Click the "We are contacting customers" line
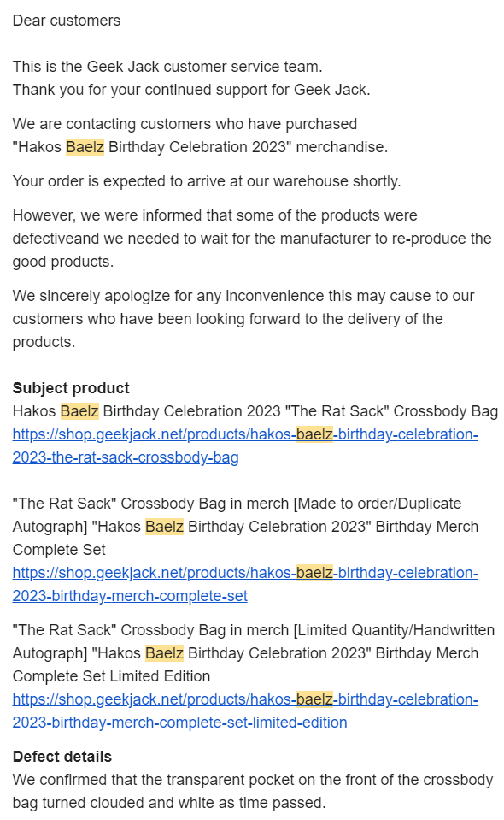 coord(185,124)
